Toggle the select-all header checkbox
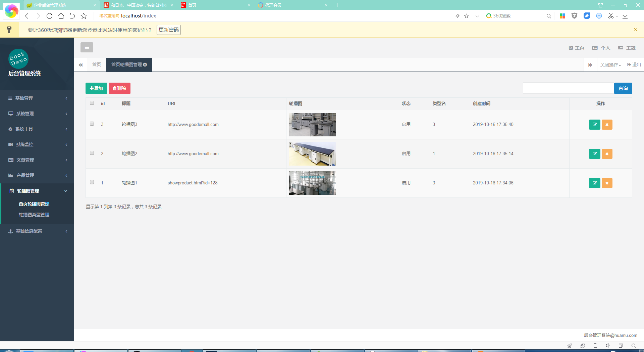The width and height of the screenshot is (644, 352). [92, 103]
